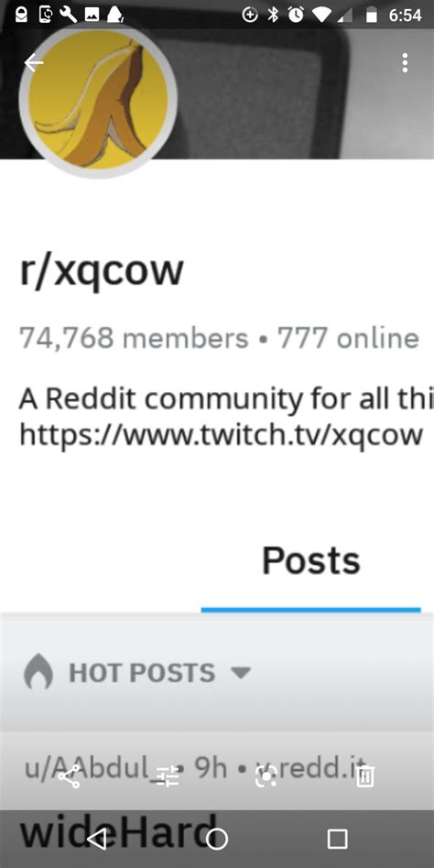Tap the trash delete icon

pyautogui.click(x=364, y=776)
